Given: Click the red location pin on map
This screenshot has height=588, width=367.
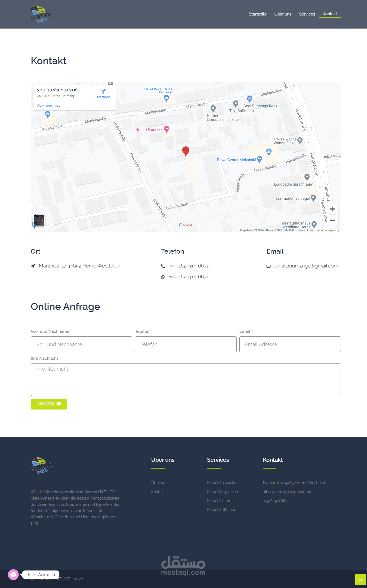Looking at the screenshot, I should click(186, 151).
